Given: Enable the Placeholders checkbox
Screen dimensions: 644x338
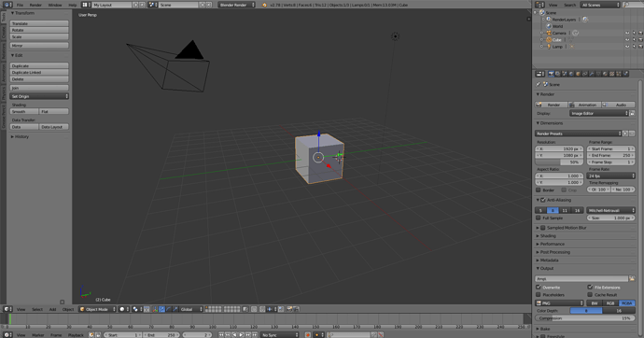Looking at the screenshot, I should click(x=538, y=294).
